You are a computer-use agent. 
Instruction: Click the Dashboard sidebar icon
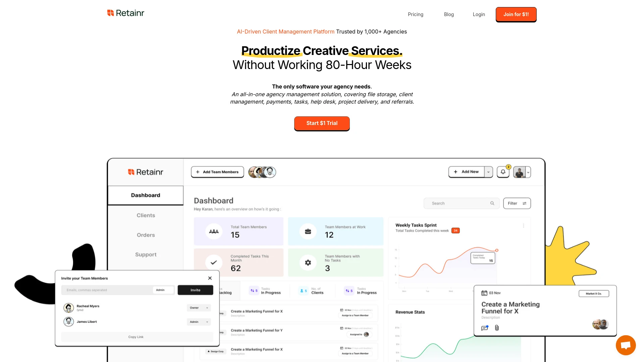146,195
